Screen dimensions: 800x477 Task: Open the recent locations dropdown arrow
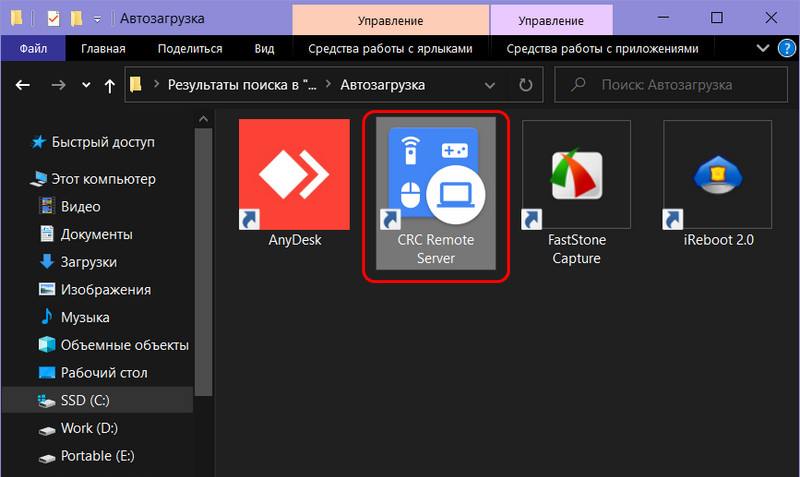point(86,85)
